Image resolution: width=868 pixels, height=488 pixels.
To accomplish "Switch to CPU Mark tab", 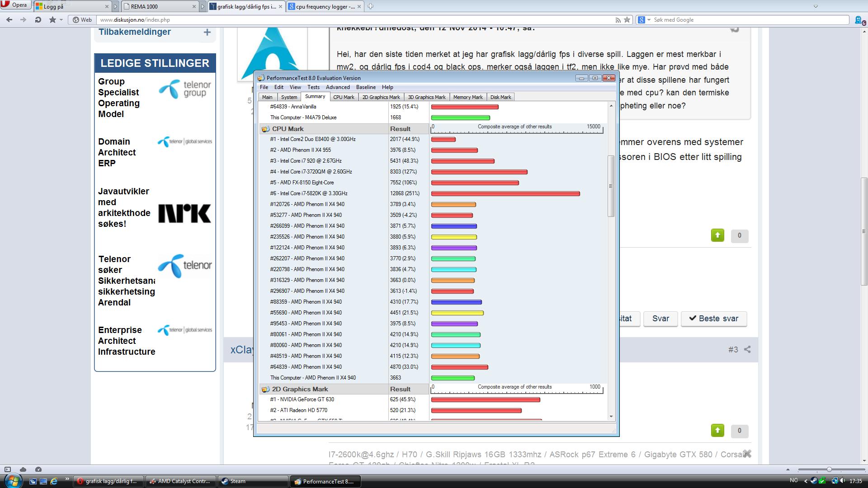I will [x=344, y=97].
